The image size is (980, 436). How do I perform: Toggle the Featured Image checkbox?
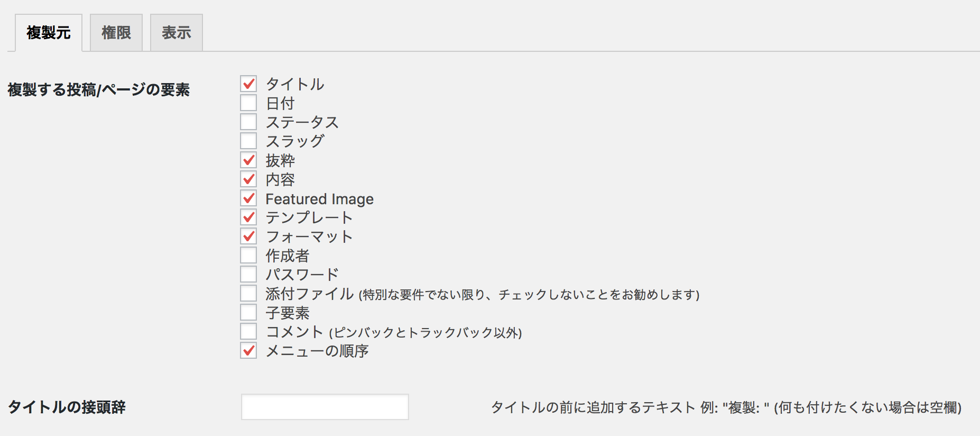tap(248, 198)
